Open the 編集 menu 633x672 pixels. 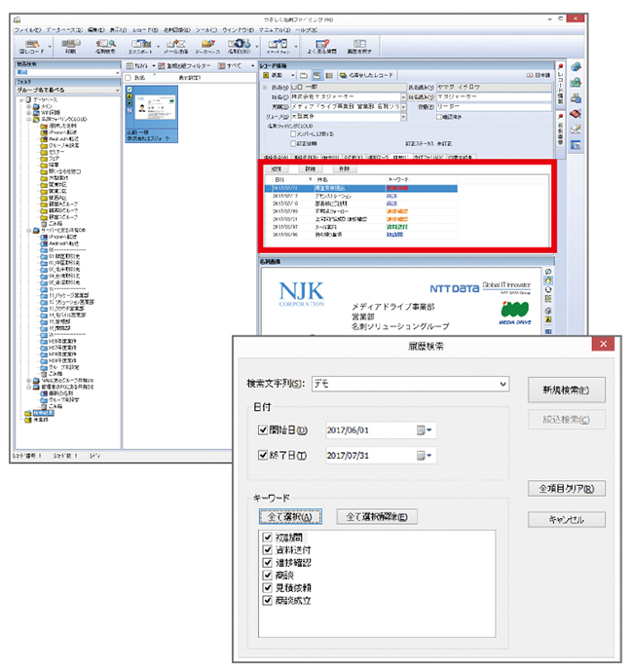(x=96, y=30)
